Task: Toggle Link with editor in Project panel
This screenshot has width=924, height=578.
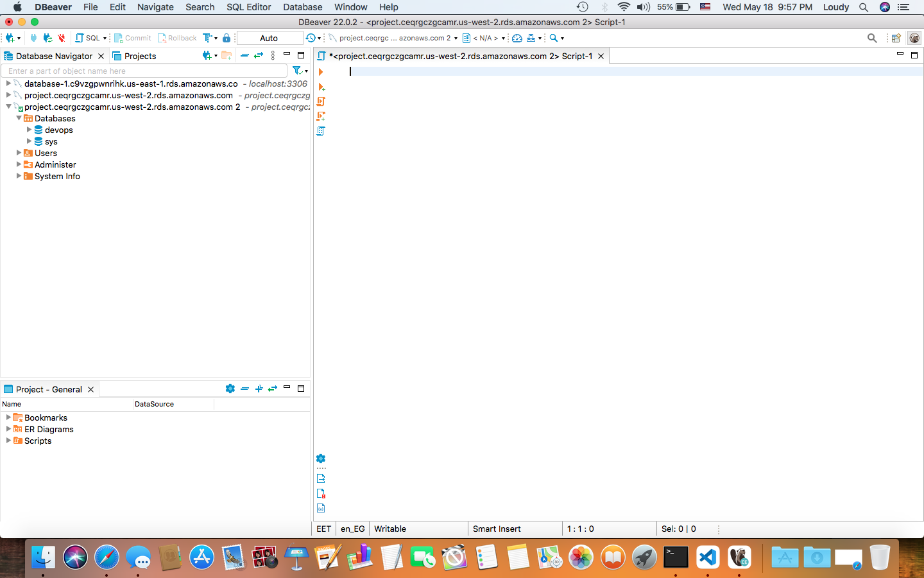Action: point(273,389)
